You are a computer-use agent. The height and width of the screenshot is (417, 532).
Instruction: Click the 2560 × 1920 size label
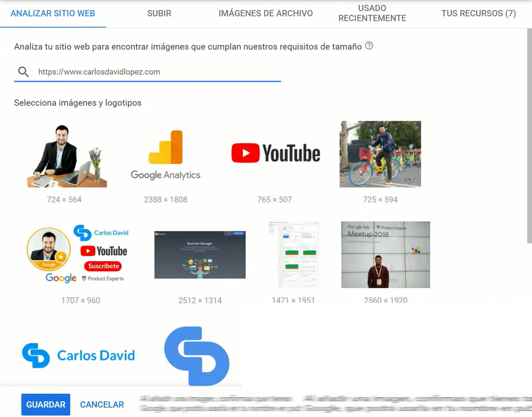click(x=386, y=300)
